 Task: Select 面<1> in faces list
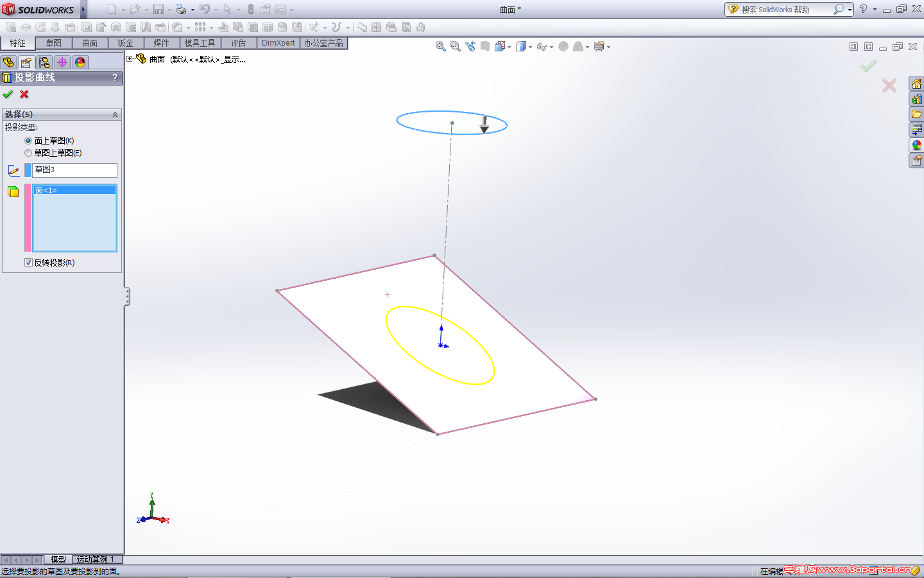[x=74, y=190]
